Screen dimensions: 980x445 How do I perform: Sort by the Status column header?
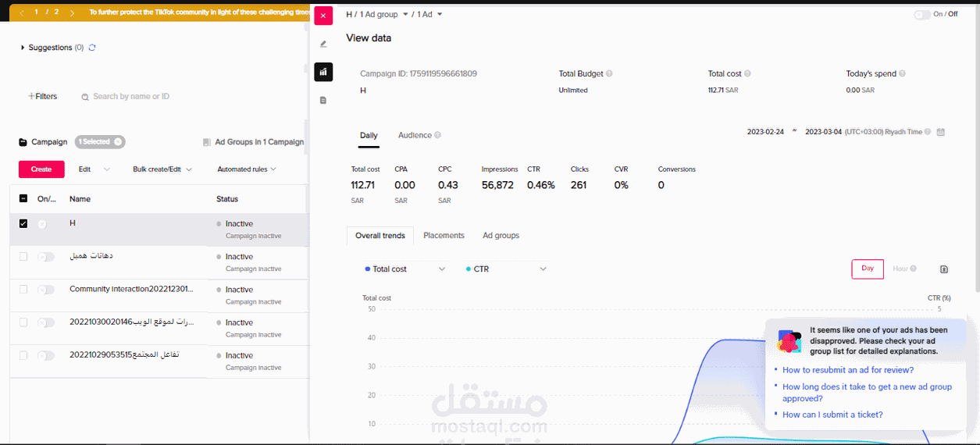click(x=227, y=199)
